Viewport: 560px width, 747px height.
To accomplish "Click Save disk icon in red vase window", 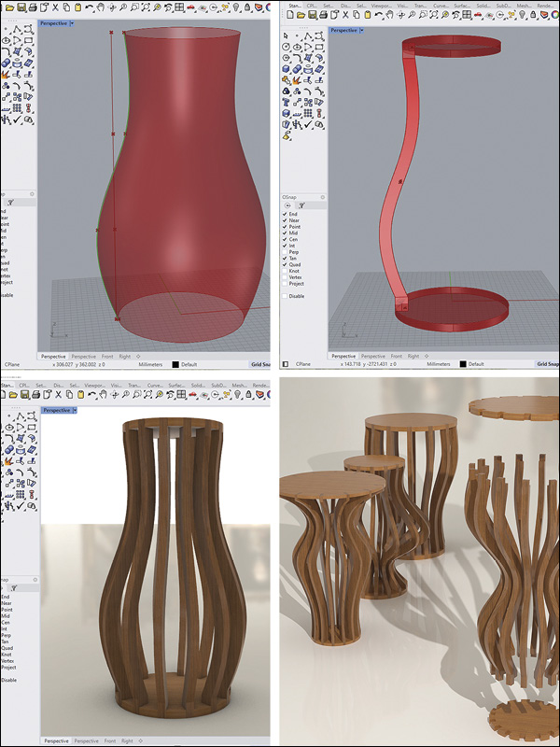I will point(21,7).
